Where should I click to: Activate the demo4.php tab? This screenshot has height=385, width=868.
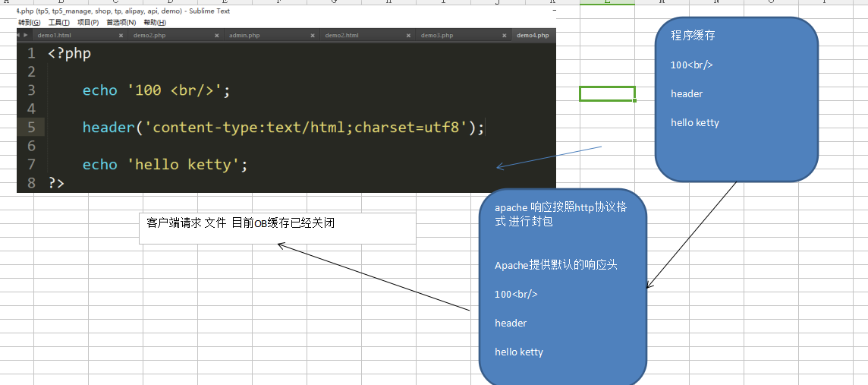click(532, 36)
